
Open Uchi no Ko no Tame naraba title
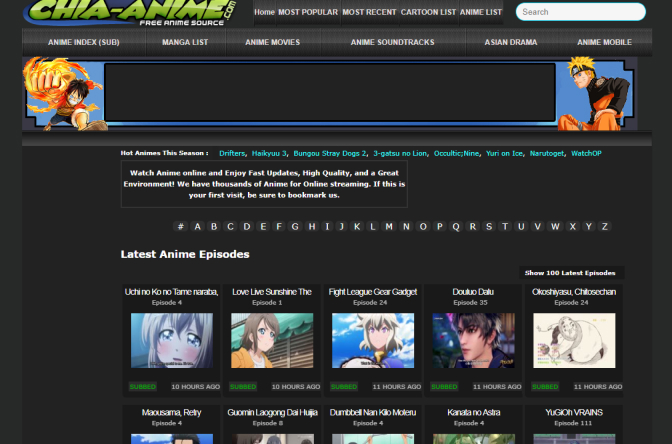pyautogui.click(x=171, y=292)
